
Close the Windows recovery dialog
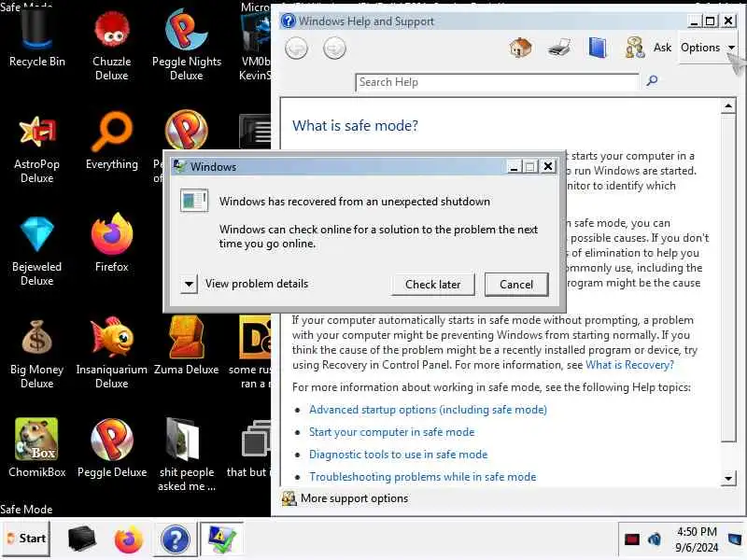coord(548,166)
